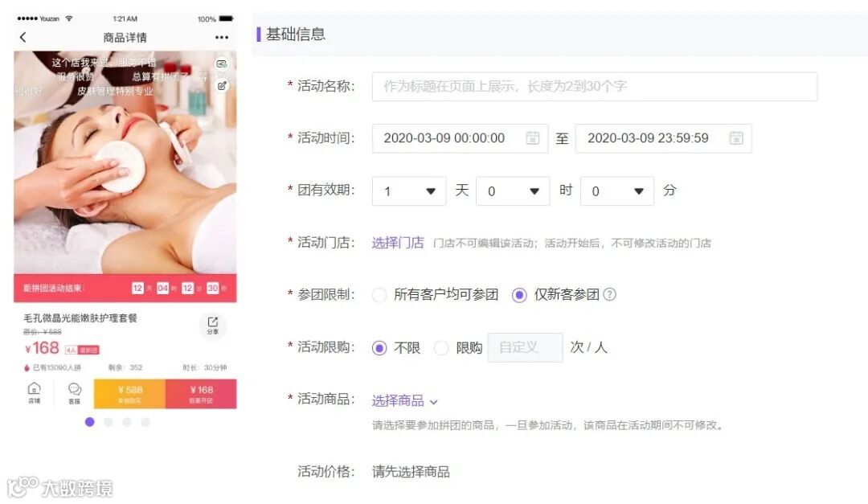Tap the red ¥168 start group button
The height and width of the screenshot is (504, 868).
(x=201, y=394)
